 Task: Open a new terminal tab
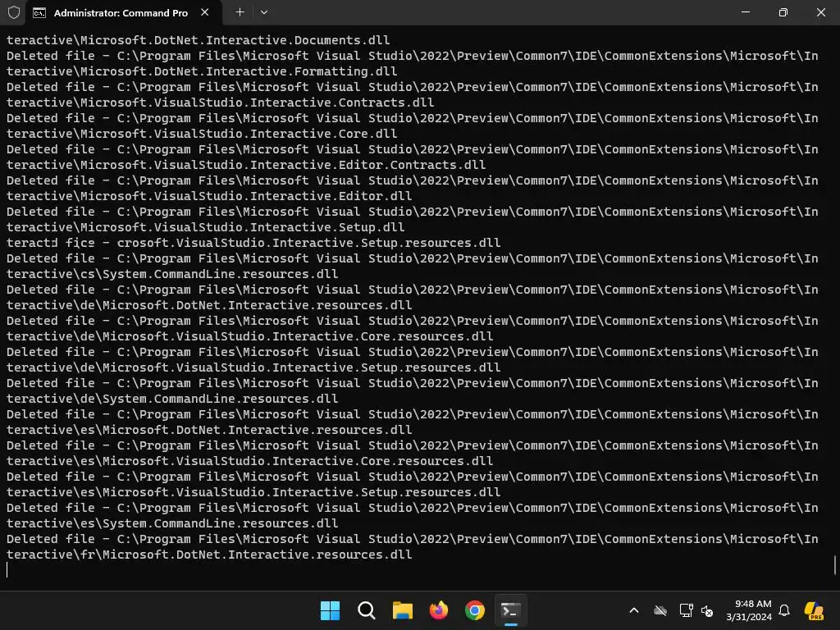(240, 12)
